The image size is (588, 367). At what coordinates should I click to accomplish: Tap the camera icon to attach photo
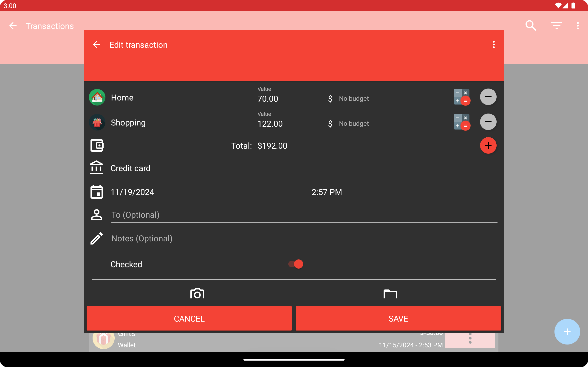(197, 294)
